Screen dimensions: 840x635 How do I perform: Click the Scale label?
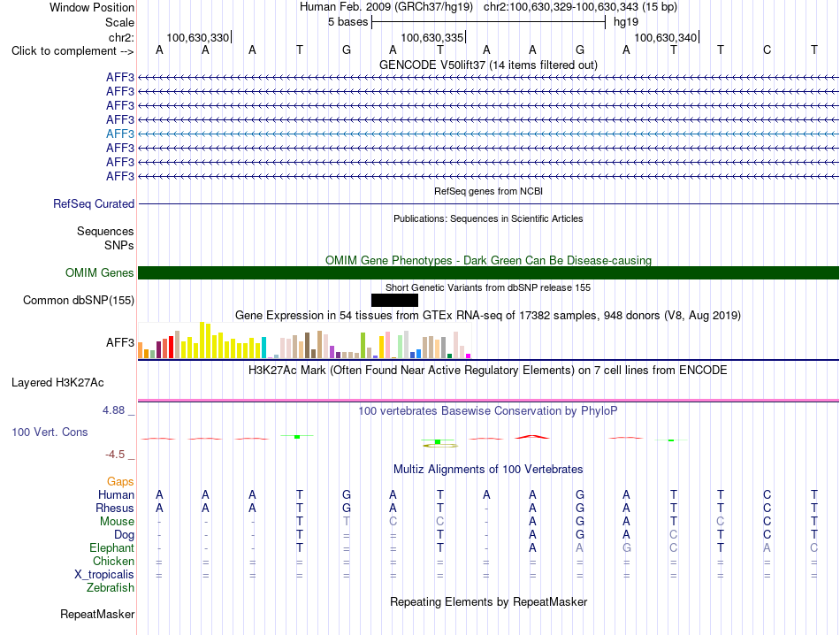click(x=120, y=22)
